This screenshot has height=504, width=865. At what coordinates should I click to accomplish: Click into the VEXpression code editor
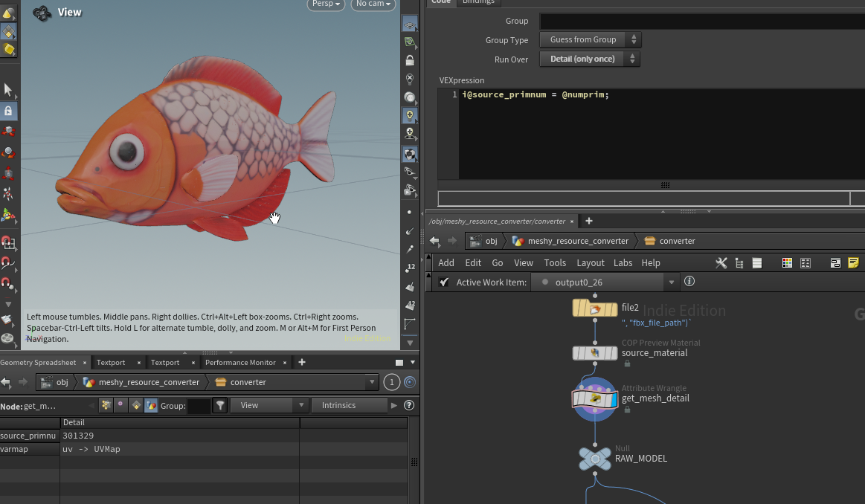tap(662, 134)
